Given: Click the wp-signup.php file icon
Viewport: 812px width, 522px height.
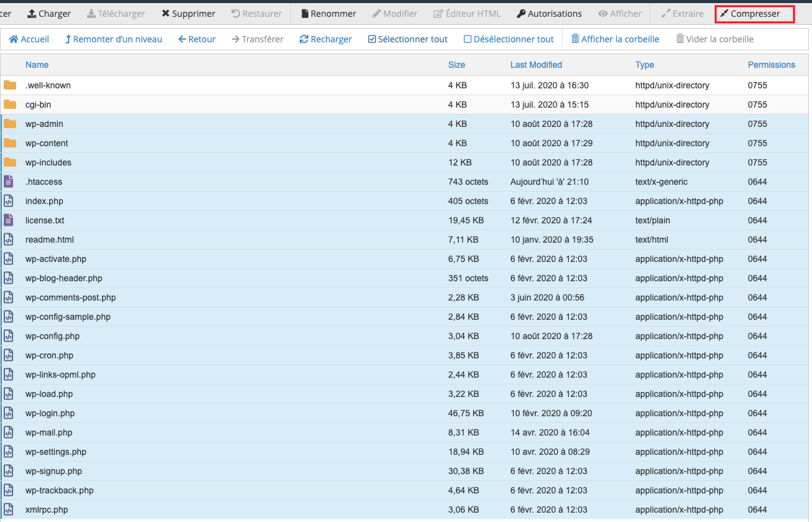Looking at the screenshot, I should (9, 471).
